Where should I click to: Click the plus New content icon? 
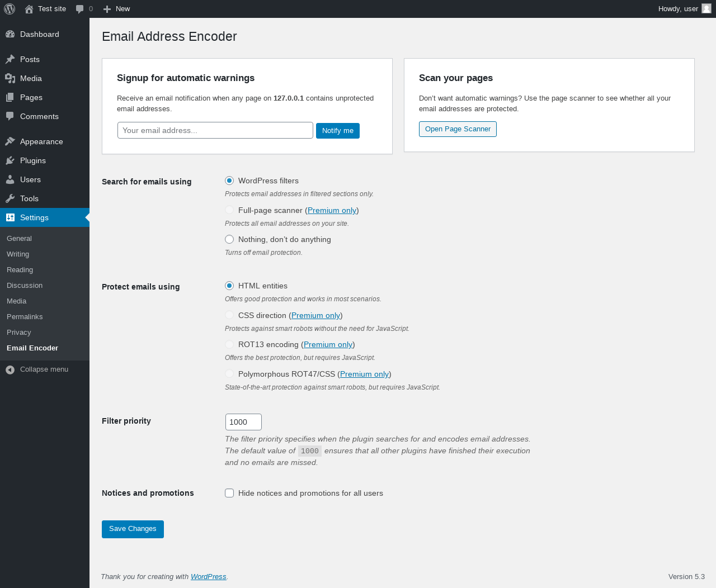107,9
